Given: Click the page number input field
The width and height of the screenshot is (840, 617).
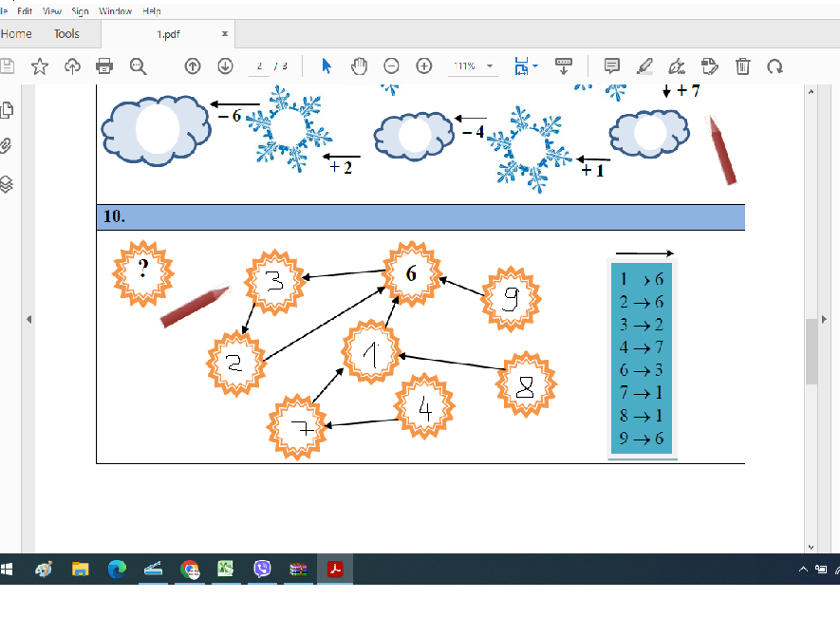Looking at the screenshot, I should [259, 66].
